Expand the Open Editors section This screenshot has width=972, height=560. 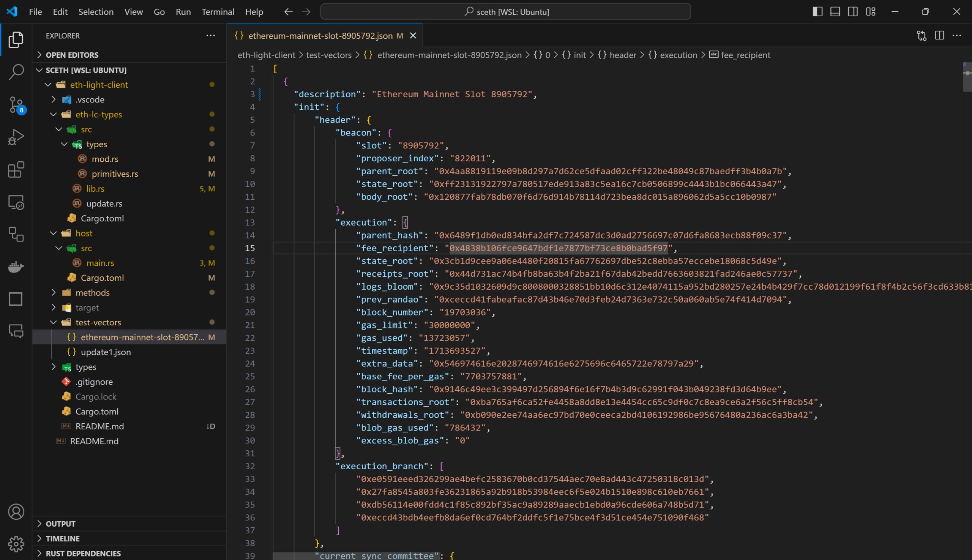(x=129, y=55)
